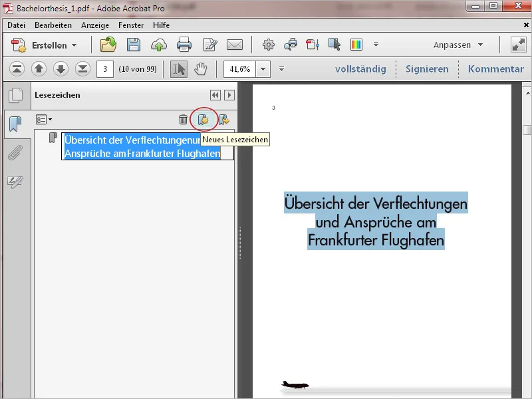Open the Signieren pane
The height and width of the screenshot is (399, 532).
click(x=427, y=69)
